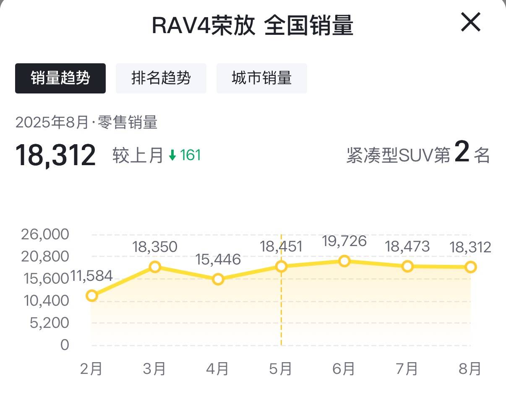
Task: Click the green decline indicator arrow
Action: point(172,155)
